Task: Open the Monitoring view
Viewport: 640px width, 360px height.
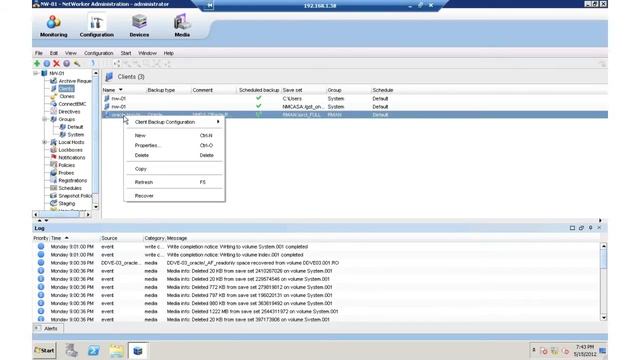Action: pos(53,26)
